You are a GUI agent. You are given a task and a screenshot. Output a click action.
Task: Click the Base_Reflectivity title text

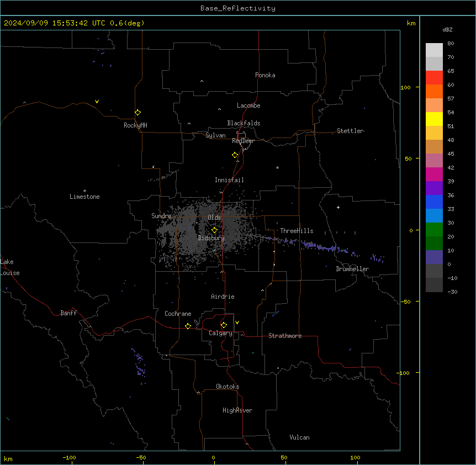[237, 8]
